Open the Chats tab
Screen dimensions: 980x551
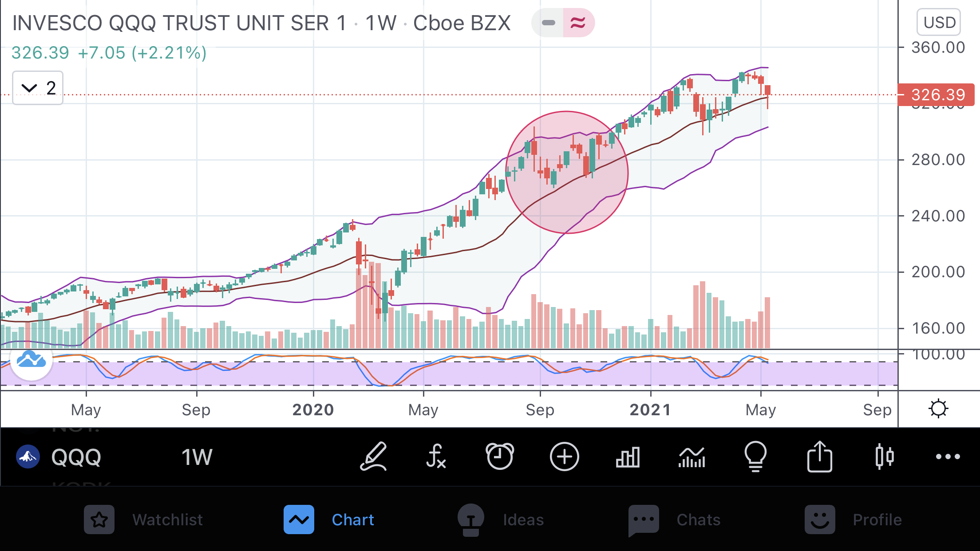coord(674,520)
